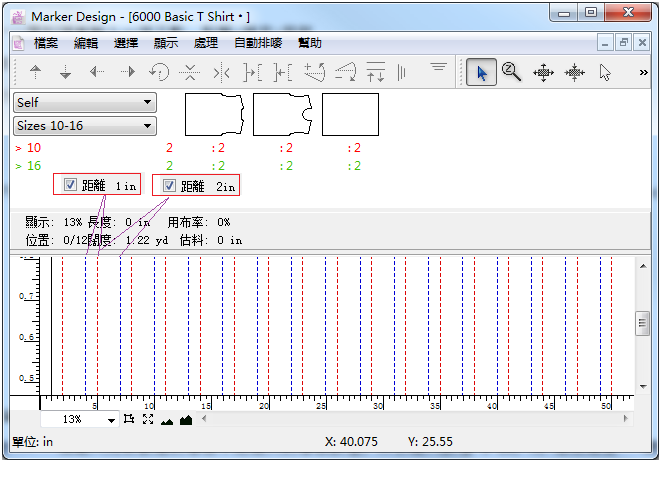Select size 16 row label
This screenshot has width=662, height=490.
(34, 166)
